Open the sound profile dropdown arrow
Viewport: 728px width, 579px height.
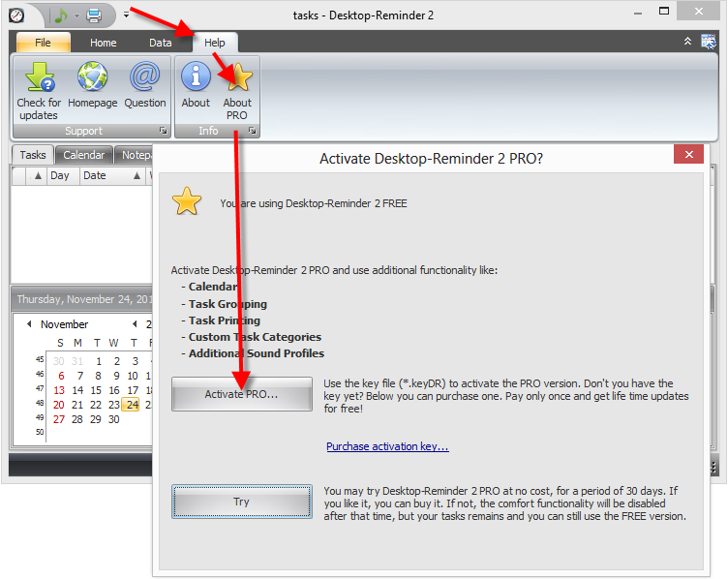[76, 15]
